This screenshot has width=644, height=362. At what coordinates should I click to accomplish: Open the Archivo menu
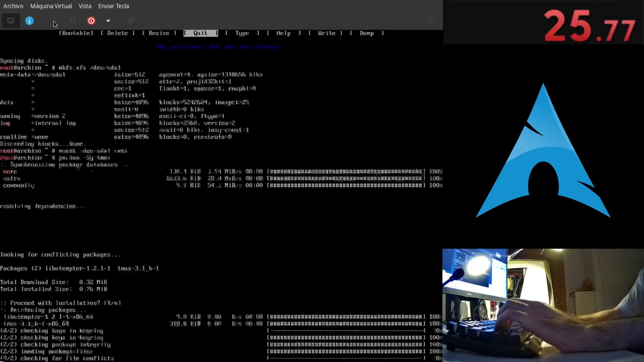tap(13, 6)
